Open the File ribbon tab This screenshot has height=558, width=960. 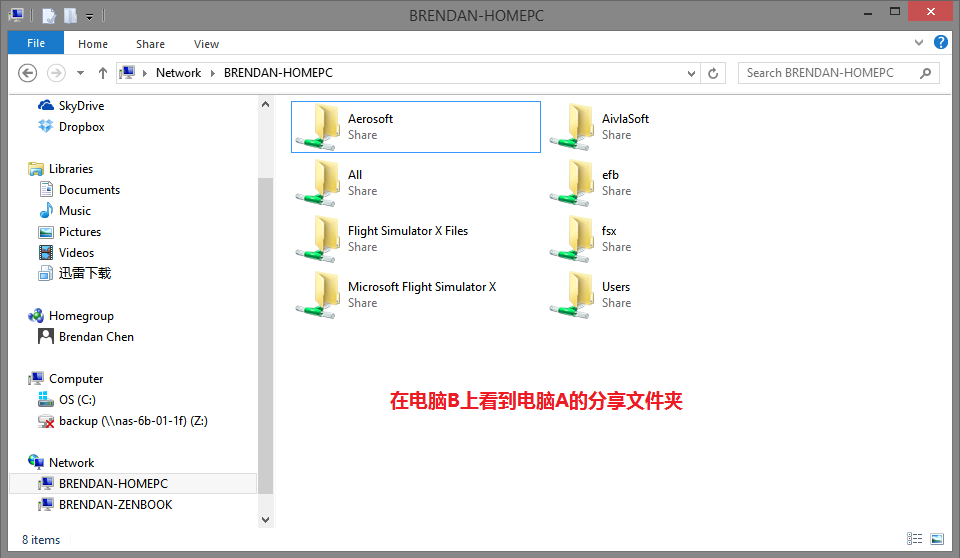tap(36, 43)
